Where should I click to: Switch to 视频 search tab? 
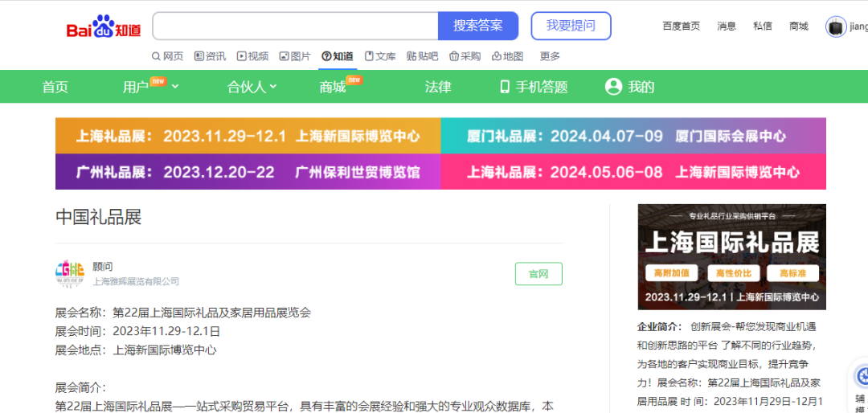(x=252, y=56)
